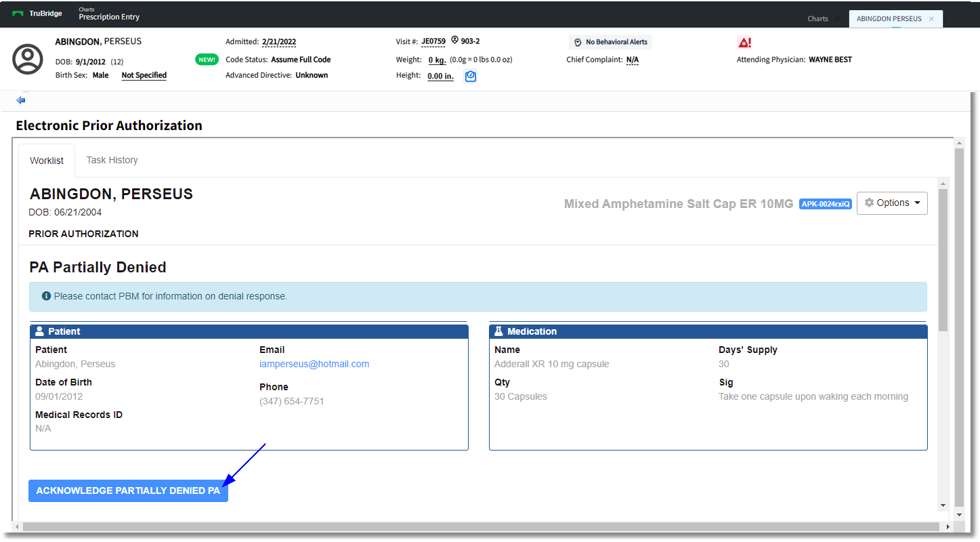Click the Height value 0.00 in.

[x=440, y=76]
